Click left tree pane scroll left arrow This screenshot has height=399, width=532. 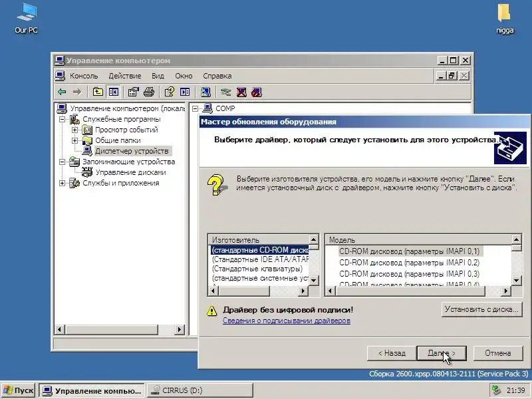coord(60,329)
